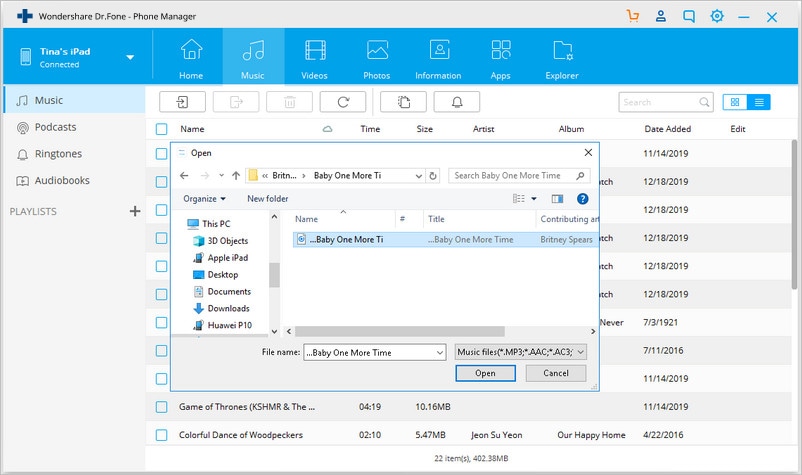Click New folder in Open dialog

pos(268,199)
